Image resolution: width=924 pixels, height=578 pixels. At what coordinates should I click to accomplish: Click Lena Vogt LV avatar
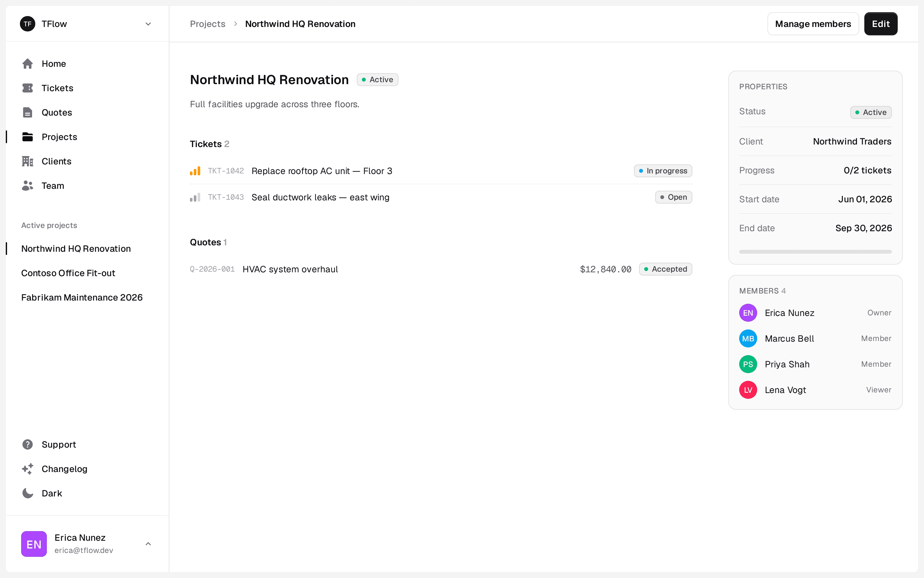coord(748,390)
